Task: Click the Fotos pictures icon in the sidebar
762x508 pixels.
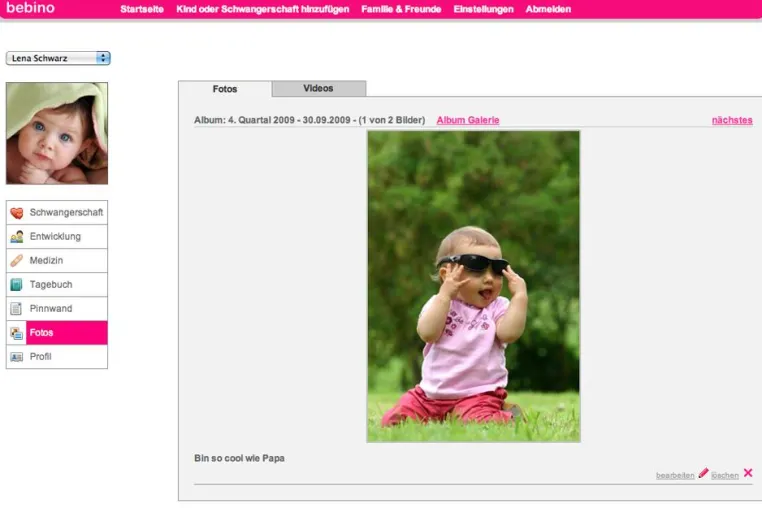Action: tap(17, 333)
